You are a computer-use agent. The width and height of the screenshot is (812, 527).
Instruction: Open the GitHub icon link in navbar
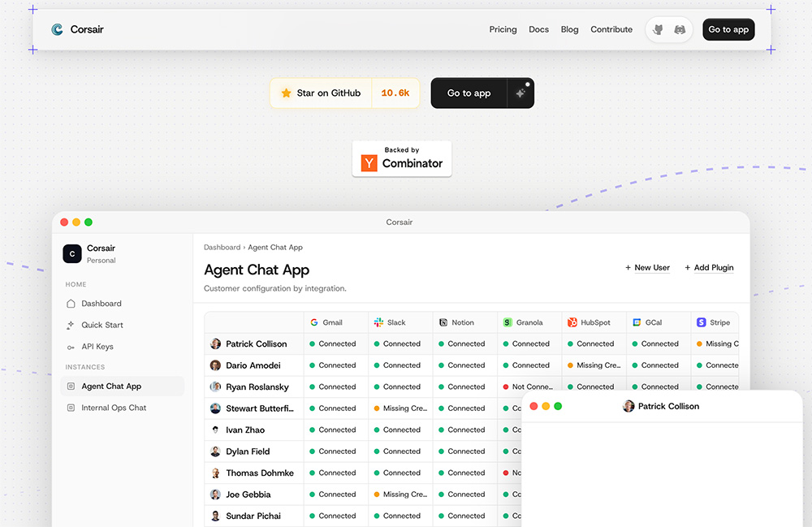[658, 29]
